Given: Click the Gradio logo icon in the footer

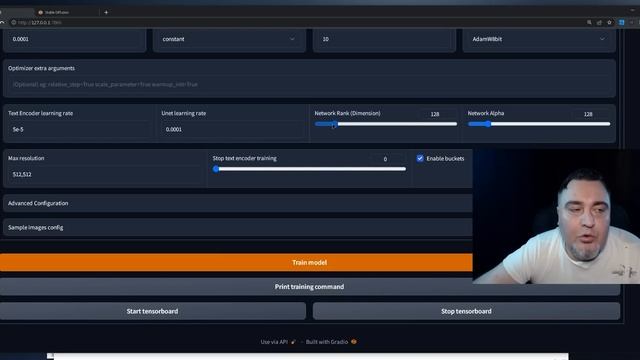Looking at the screenshot, I should [354, 342].
